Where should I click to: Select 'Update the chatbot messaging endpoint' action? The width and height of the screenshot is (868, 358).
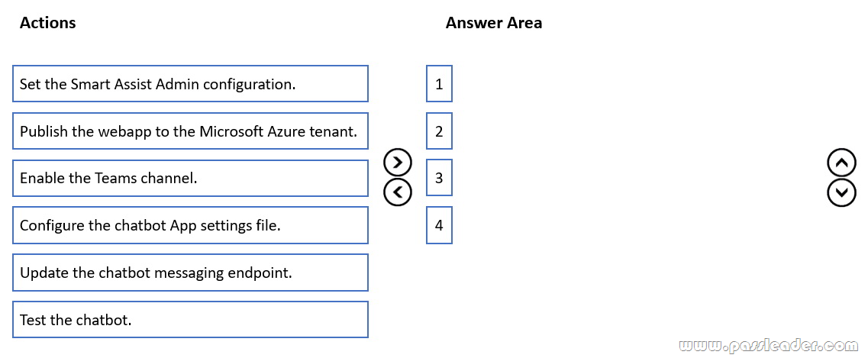pos(190,273)
